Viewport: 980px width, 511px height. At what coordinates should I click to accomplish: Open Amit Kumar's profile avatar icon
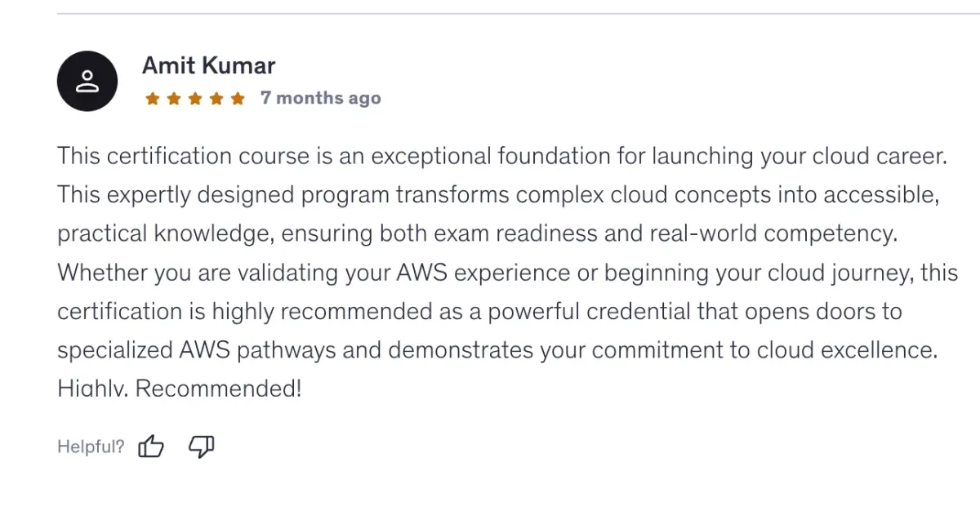87,81
